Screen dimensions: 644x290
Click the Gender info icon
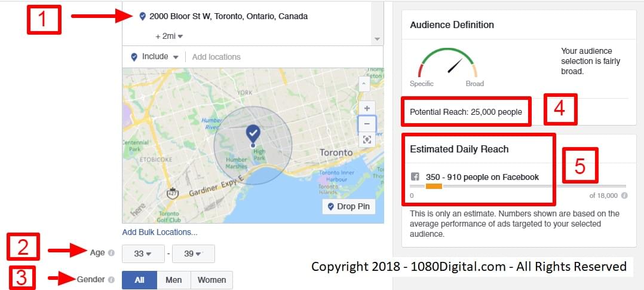[x=111, y=279]
